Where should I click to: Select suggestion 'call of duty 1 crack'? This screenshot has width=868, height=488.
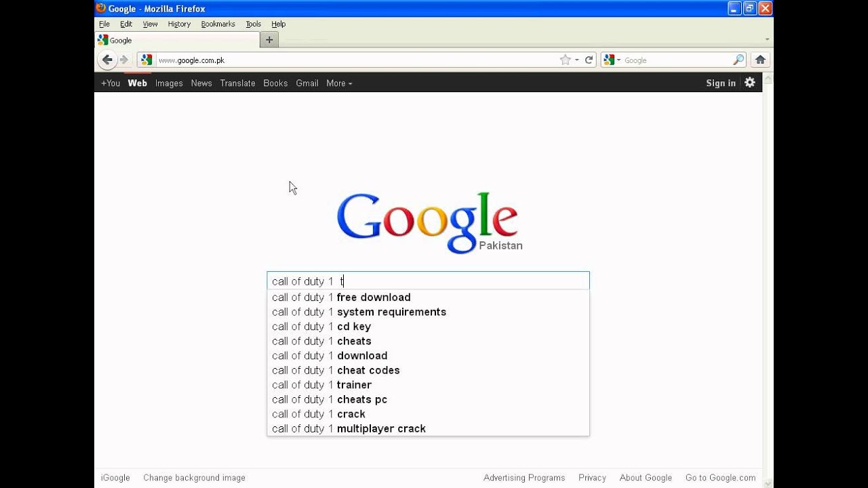[428, 413]
